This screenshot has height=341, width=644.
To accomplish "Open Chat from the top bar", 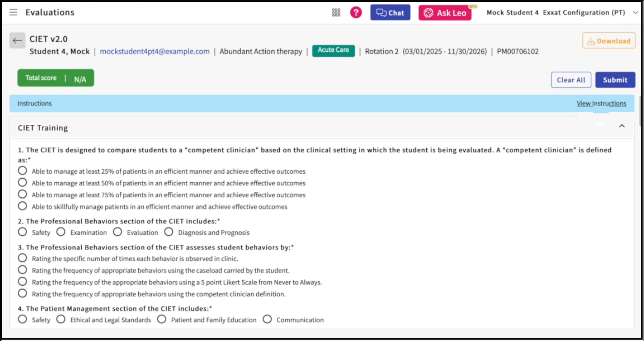I will click(390, 13).
